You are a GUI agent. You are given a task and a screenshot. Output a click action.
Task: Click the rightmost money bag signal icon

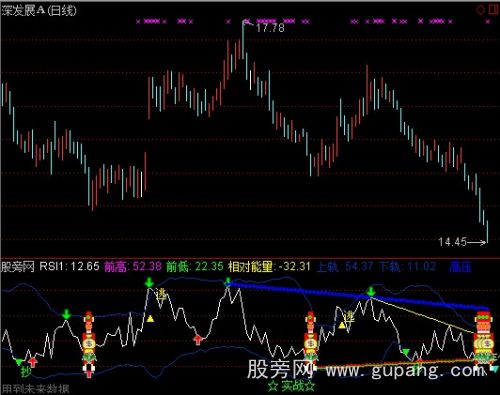(484, 343)
